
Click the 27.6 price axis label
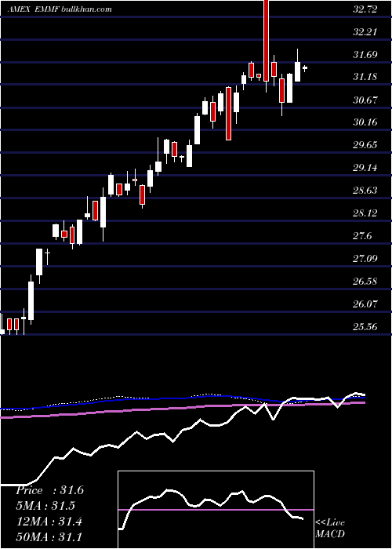coord(362,236)
